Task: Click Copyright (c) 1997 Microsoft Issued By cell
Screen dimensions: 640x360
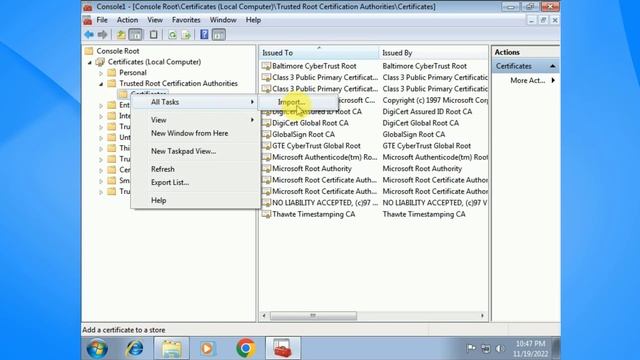Action: (434, 100)
